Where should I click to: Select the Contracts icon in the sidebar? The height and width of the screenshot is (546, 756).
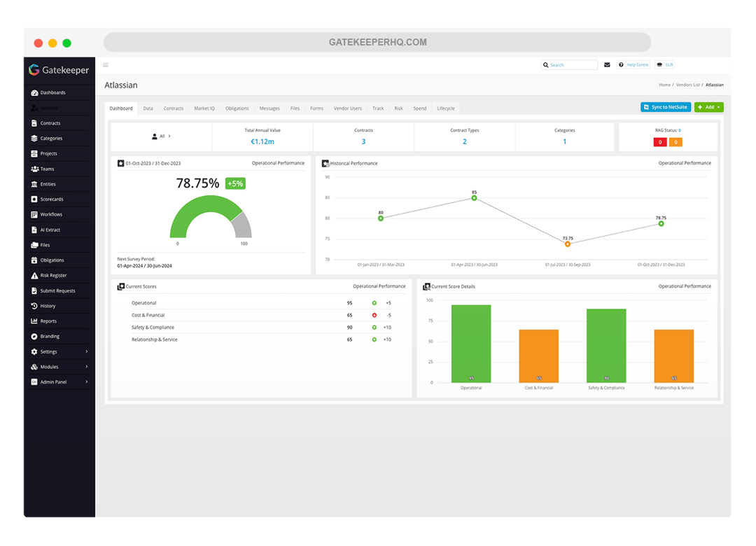coord(36,122)
